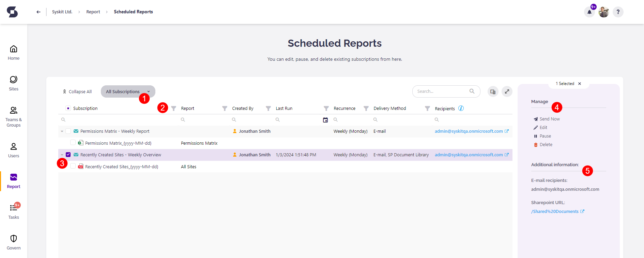644x258 pixels.
Task: Click the Recipients info icon
Action: tap(461, 108)
